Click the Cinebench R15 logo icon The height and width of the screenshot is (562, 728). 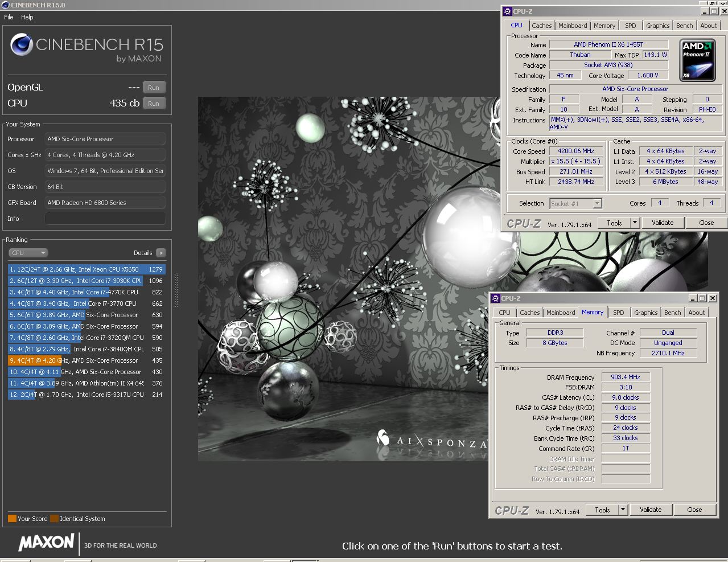click(x=21, y=45)
